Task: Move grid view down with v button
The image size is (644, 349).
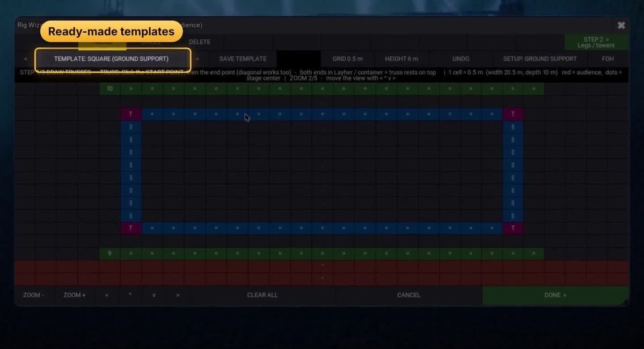Action: (154, 295)
